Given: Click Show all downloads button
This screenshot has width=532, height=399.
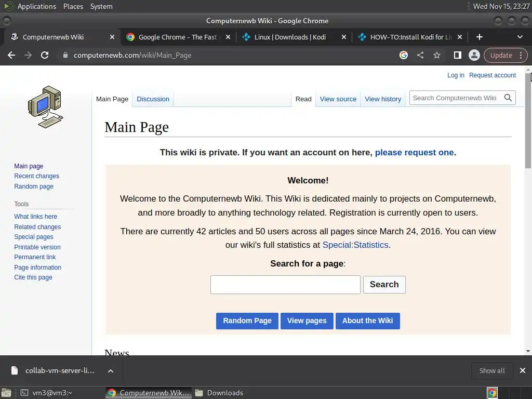Looking at the screenshot, I should tap(491, 371).
